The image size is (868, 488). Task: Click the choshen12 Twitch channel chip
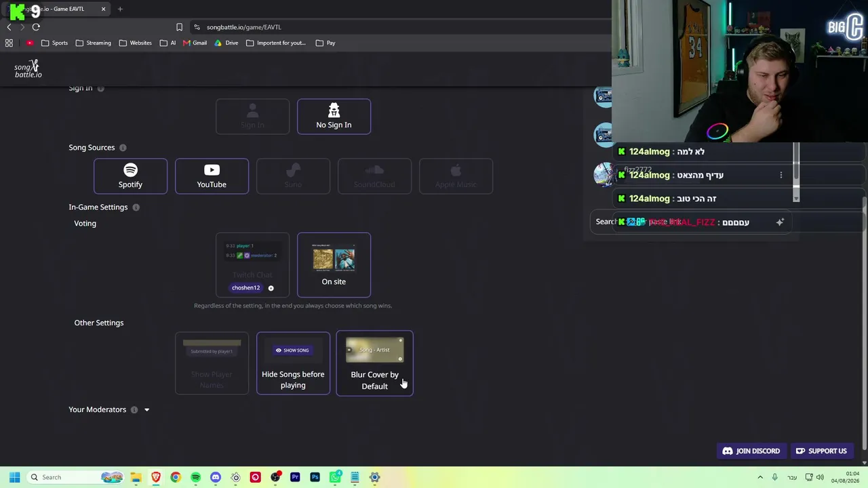point(245,288)
